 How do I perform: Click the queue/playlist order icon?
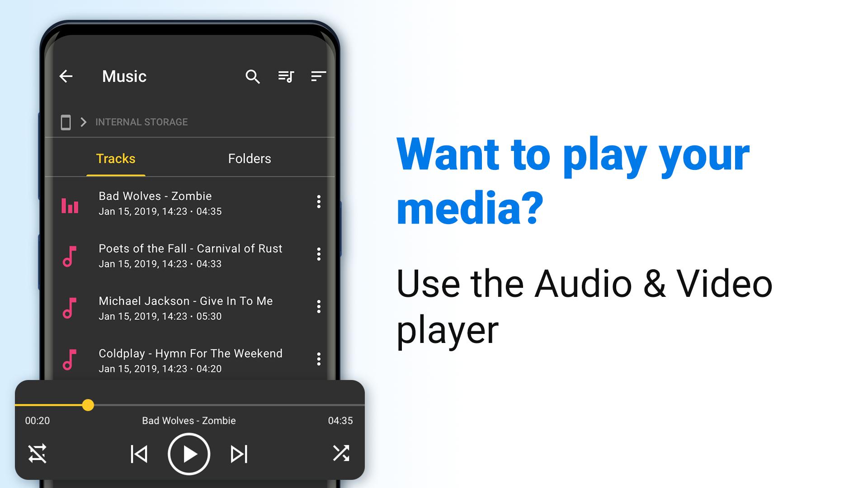[x=286, y=76]
